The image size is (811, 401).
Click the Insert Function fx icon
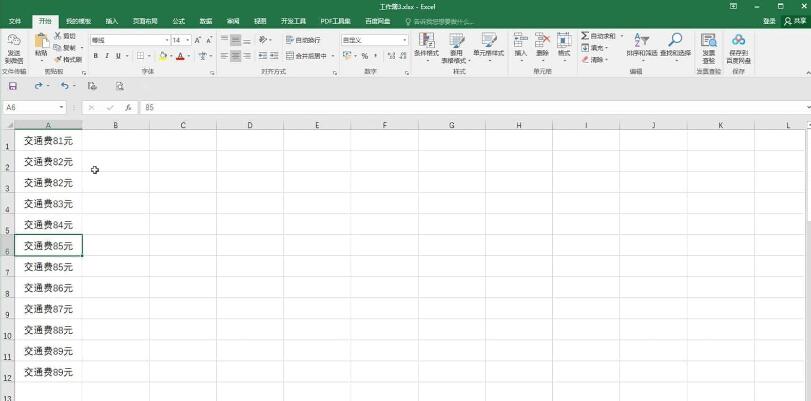128,107
